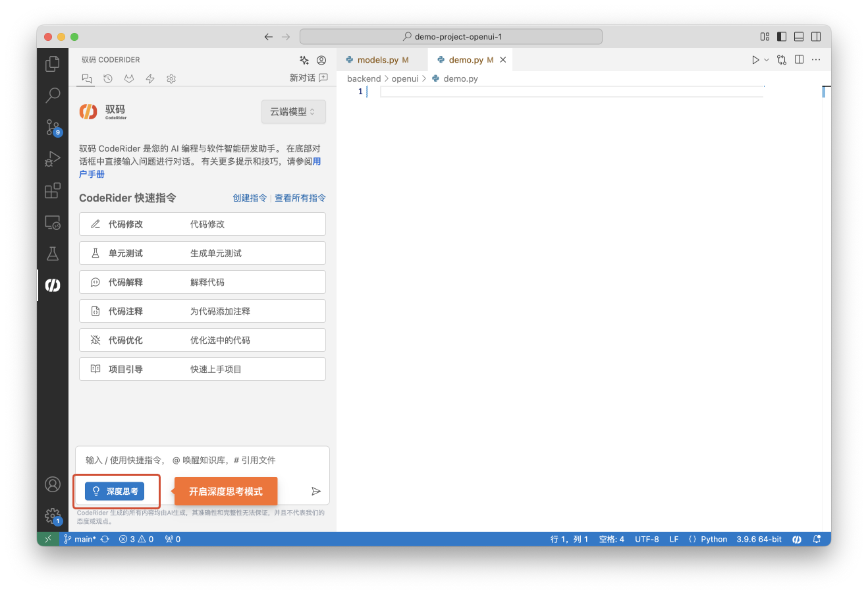Open the Testing flask view
Image resolution: width=868 pixels, height=595 pixels.
52,254
